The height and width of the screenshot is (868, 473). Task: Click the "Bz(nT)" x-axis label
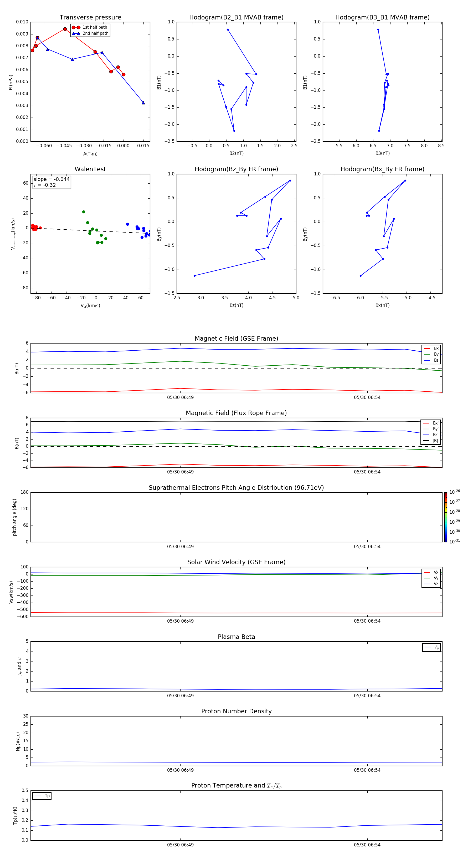coord(236,305)
